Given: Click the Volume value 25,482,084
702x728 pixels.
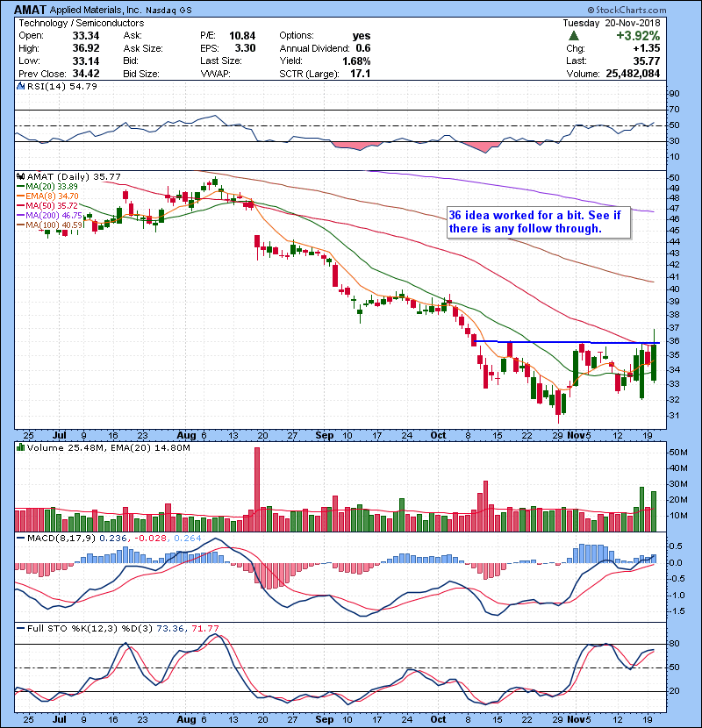Looking at the screenshot, I should click(633, 74).
